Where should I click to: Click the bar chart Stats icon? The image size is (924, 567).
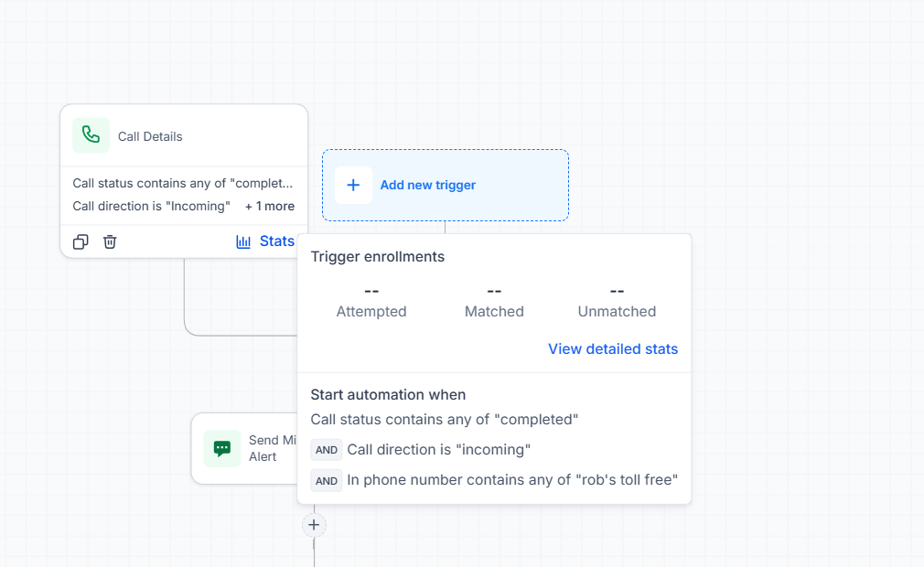(243, 241)
